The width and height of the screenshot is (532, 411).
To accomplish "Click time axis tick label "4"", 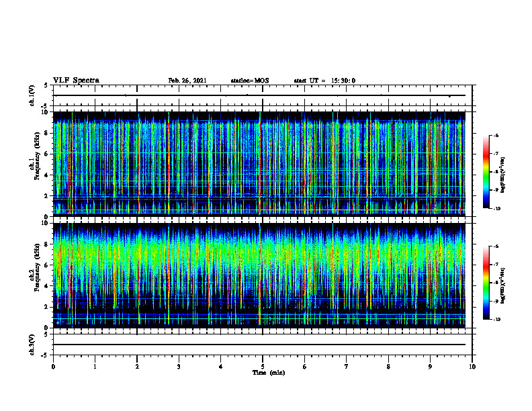I will (x=221, y=367).
